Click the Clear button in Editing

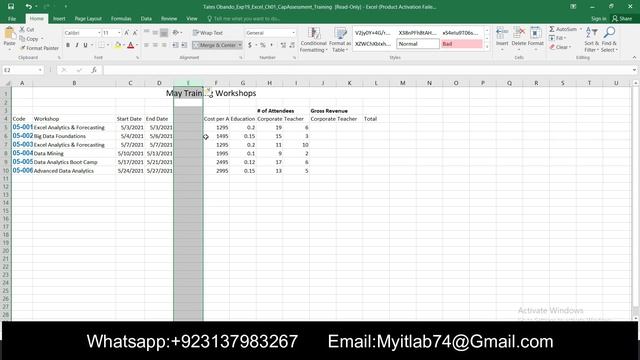(559, 47)
